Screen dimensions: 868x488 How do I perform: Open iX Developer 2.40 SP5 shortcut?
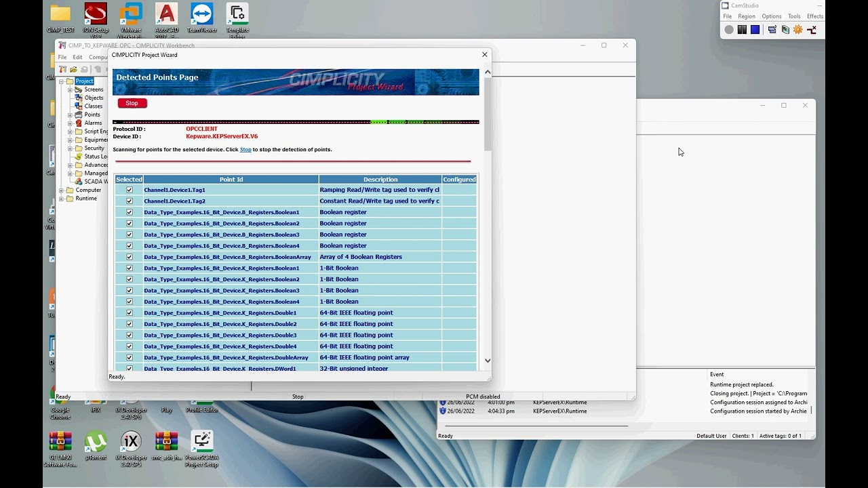pos(130,449)
